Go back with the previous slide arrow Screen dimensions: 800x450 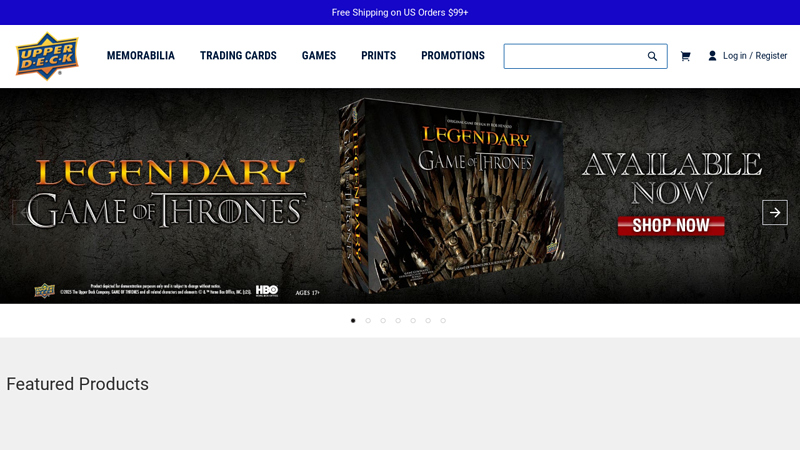pyautogui.click(x=24, y=212)
